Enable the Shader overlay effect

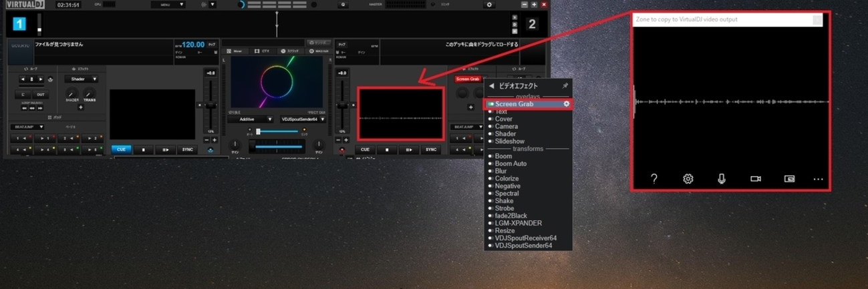click(x=490, y=133)
